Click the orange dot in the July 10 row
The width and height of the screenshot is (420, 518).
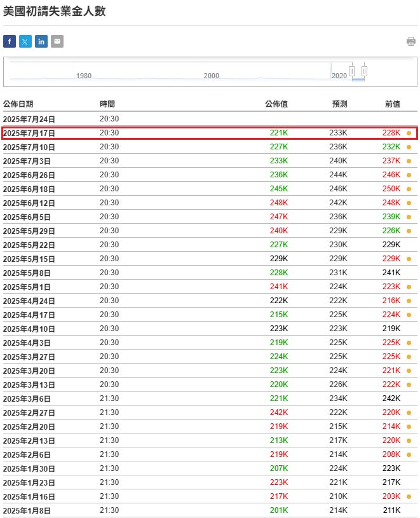tap(409, 147)
